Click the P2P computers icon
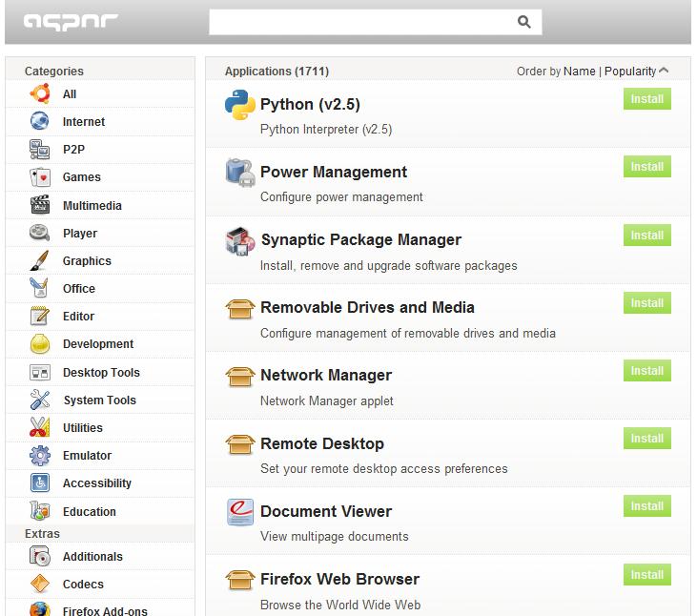 coord(40,149)
